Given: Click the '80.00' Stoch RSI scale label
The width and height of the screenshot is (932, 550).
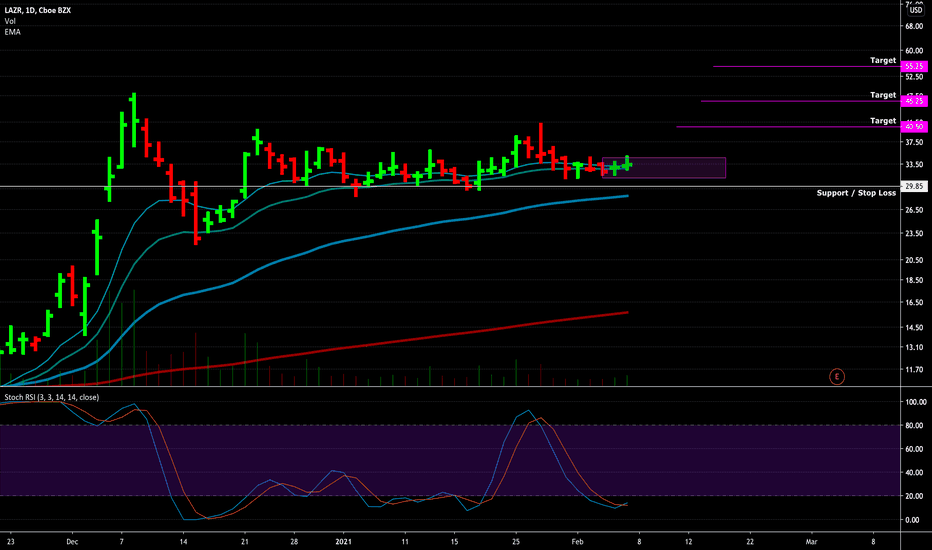Looking at the screenshot, I should click(914, 426).
